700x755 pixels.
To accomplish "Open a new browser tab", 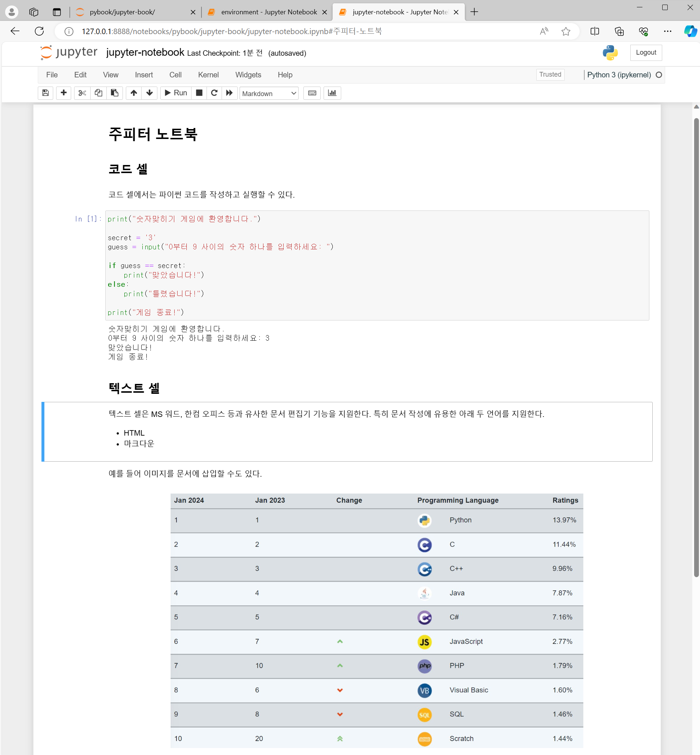I will click(474, 12).
